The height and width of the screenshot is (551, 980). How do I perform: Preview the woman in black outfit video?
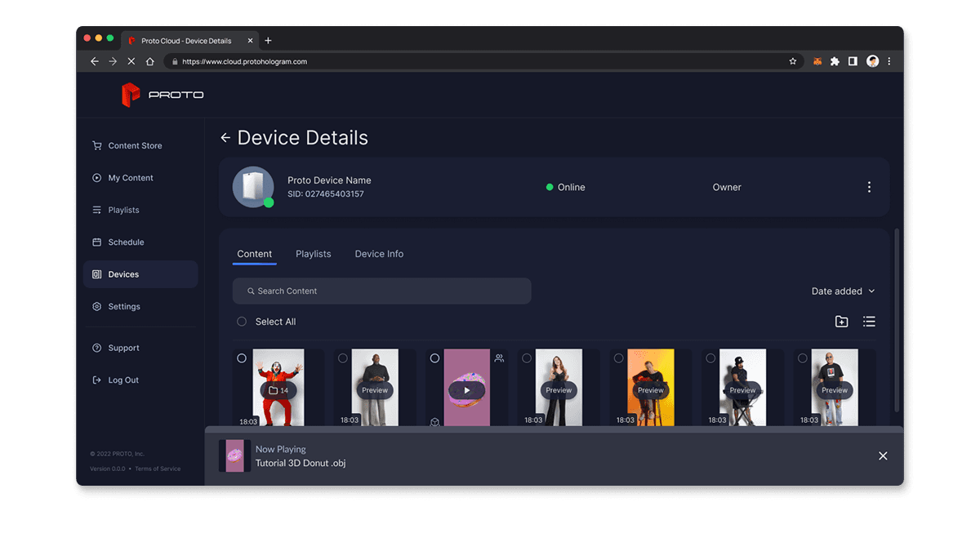pyautogui.click(x=559, y=390)
